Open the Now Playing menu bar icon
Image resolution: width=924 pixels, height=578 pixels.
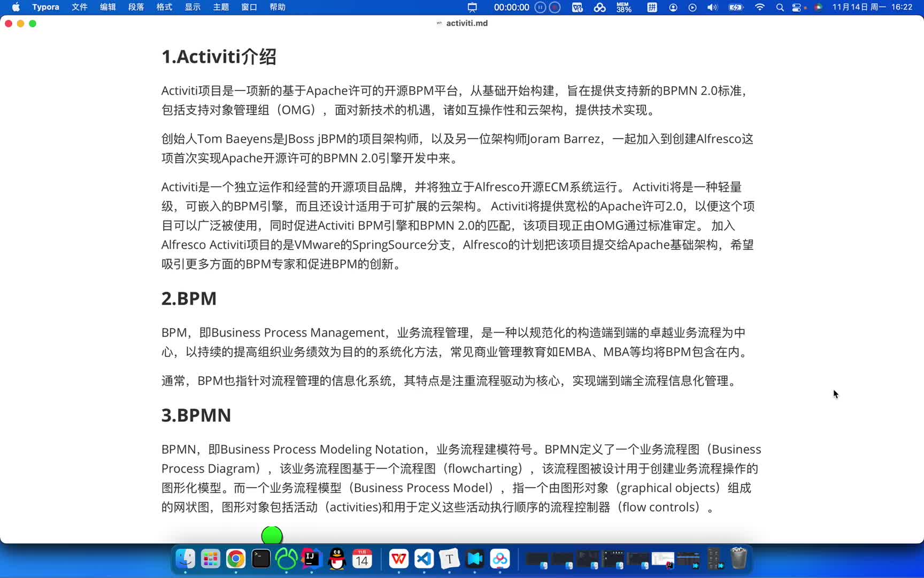coord(692,7)
